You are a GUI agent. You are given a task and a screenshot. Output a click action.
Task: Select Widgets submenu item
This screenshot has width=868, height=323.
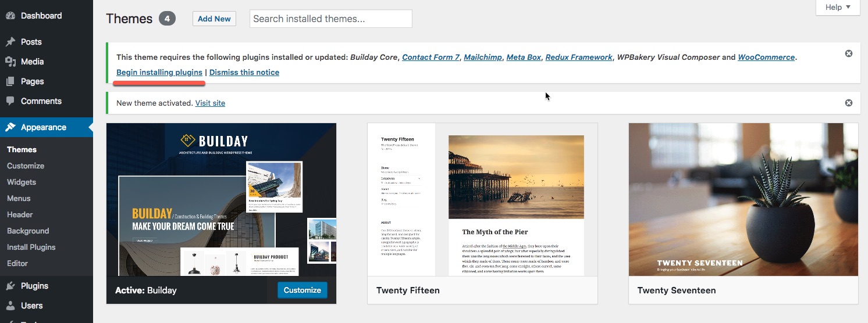(x=22, y=182)
